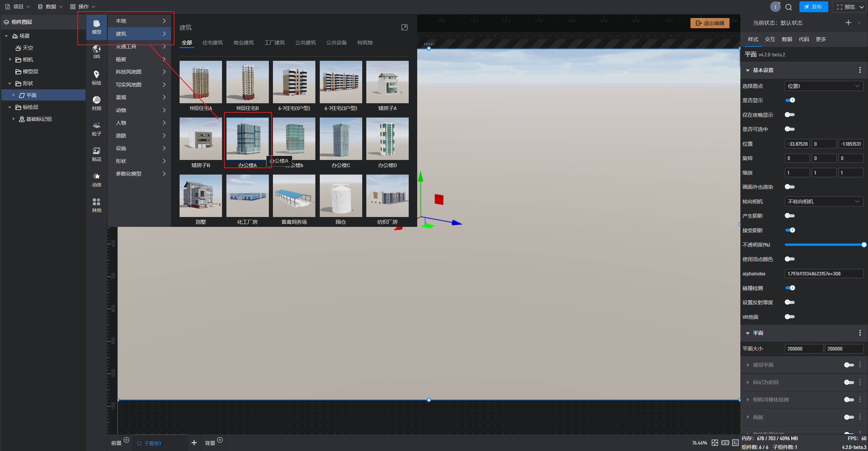Image resolution: width=868 pixels, height=451 pixels.
Task: Select the 标绘 marker icon
Action: [96, 77]
